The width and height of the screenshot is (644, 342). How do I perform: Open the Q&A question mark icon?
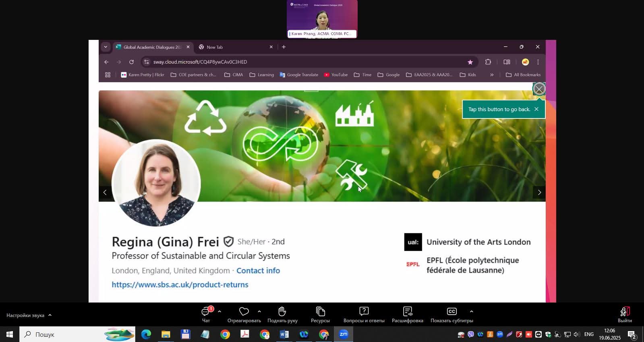pos(364,312)
